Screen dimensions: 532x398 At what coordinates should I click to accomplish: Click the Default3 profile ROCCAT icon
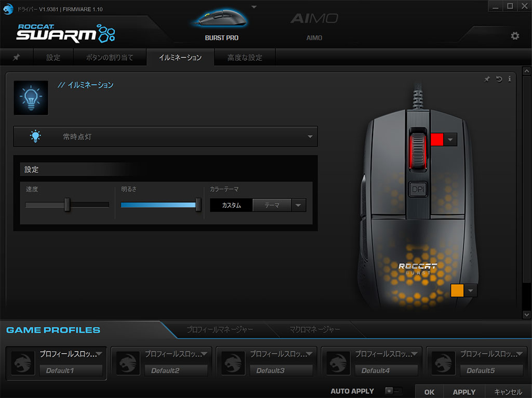pos(233,363)
